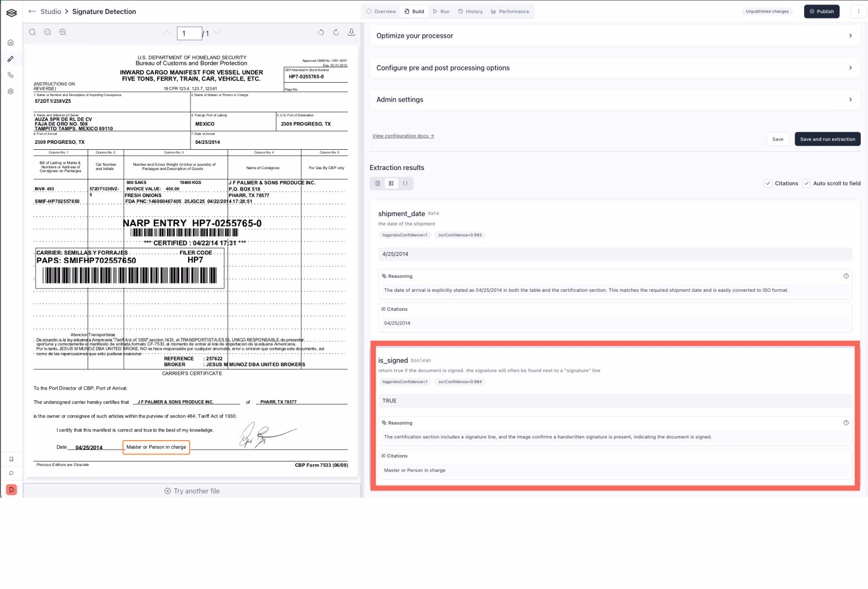The image size is (868, 589).
Task: Click the back arrow next to Studio
Action: (32, 11)
